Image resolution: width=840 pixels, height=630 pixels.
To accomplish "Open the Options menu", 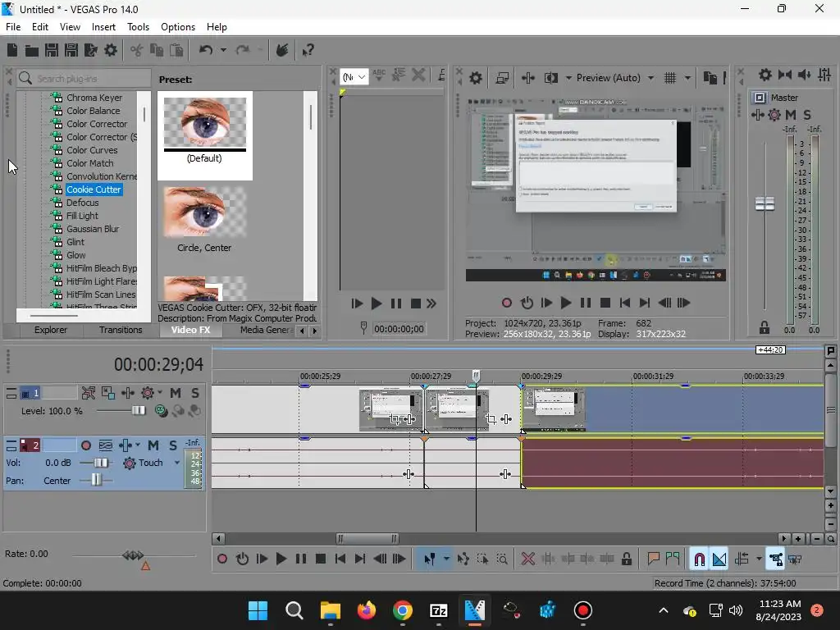I will [178, 27].
